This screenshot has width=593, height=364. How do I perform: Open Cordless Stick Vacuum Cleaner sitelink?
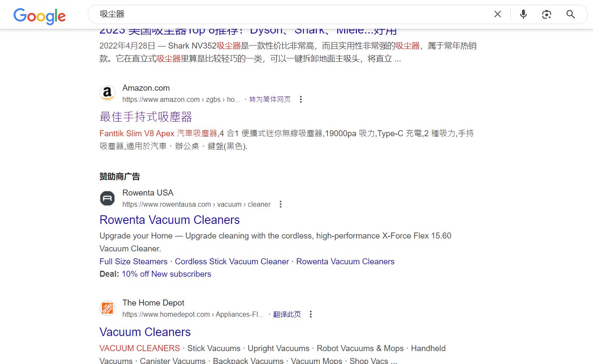[x=232, y=261]
